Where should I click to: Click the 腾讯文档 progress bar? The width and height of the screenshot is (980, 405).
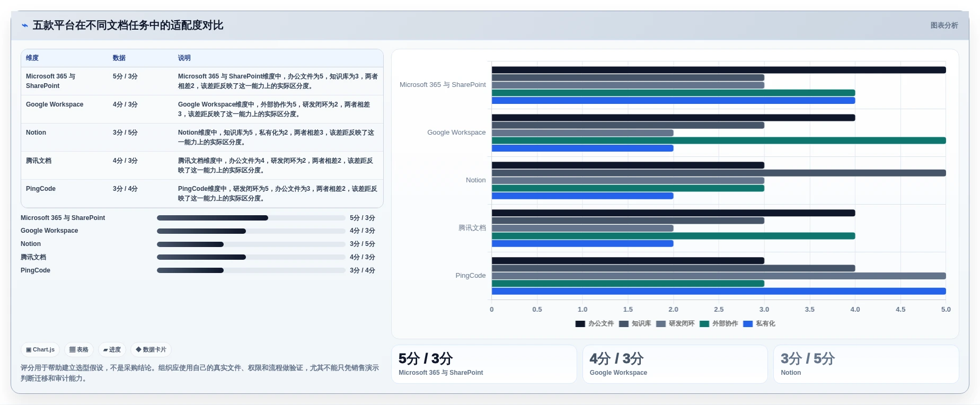[251, 257]
